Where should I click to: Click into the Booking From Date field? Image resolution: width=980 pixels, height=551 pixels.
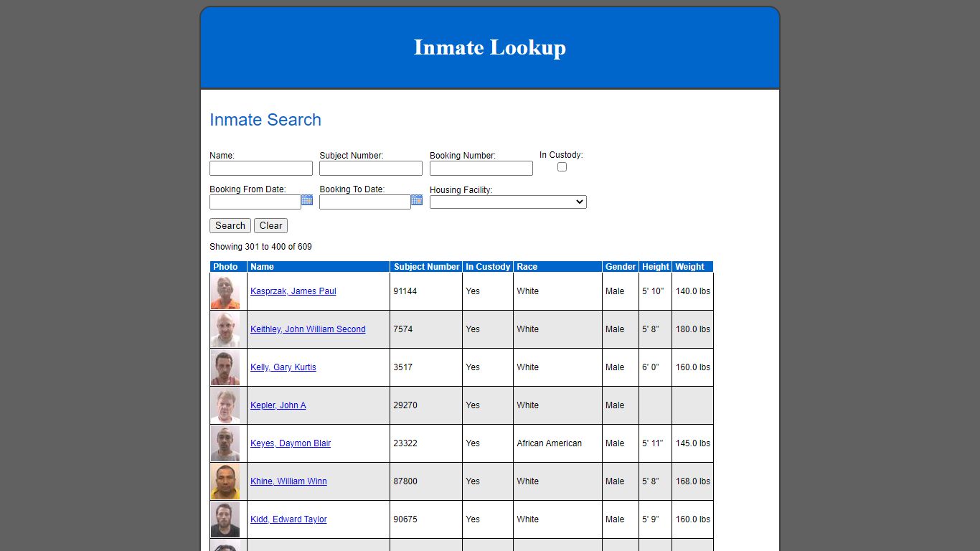coord(255,202)
